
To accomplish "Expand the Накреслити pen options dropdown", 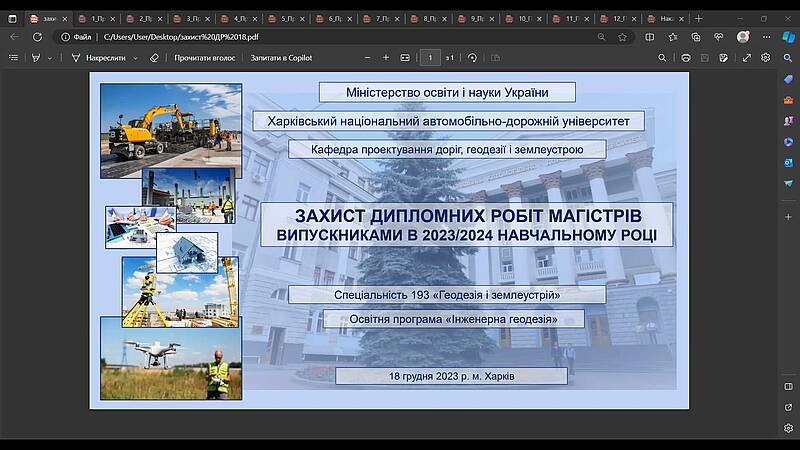I will tap(135, 59).
